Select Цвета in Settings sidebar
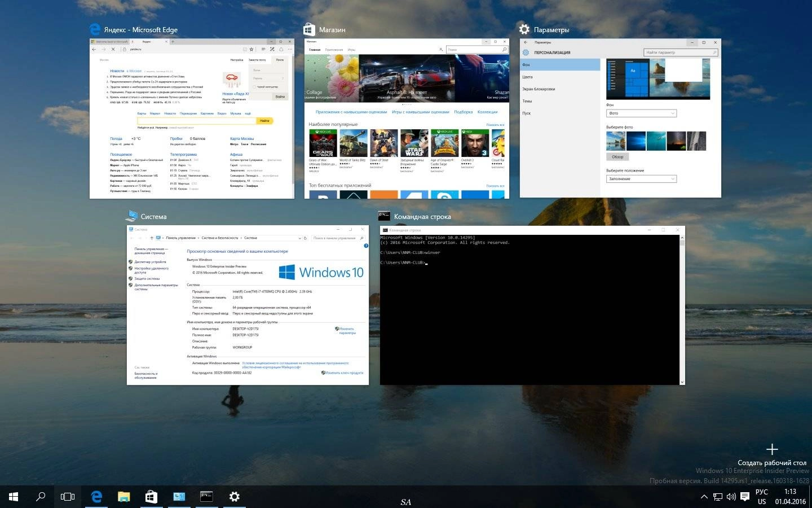This screenshot has height=508, width=812. tap(560, 77)
